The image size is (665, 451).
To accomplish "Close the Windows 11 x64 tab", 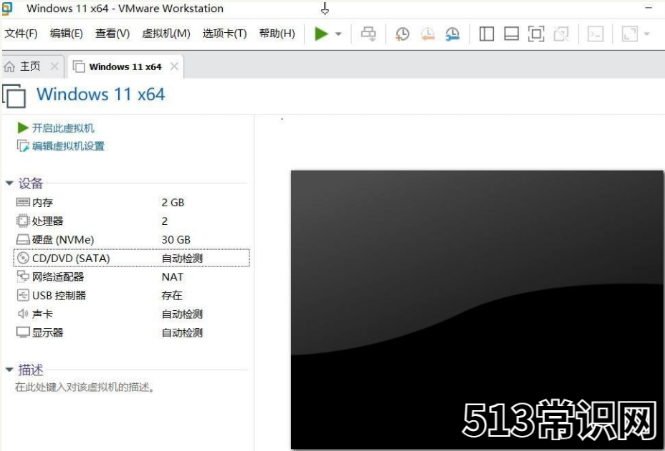I will pyautogui.click(x=174, y=67).
